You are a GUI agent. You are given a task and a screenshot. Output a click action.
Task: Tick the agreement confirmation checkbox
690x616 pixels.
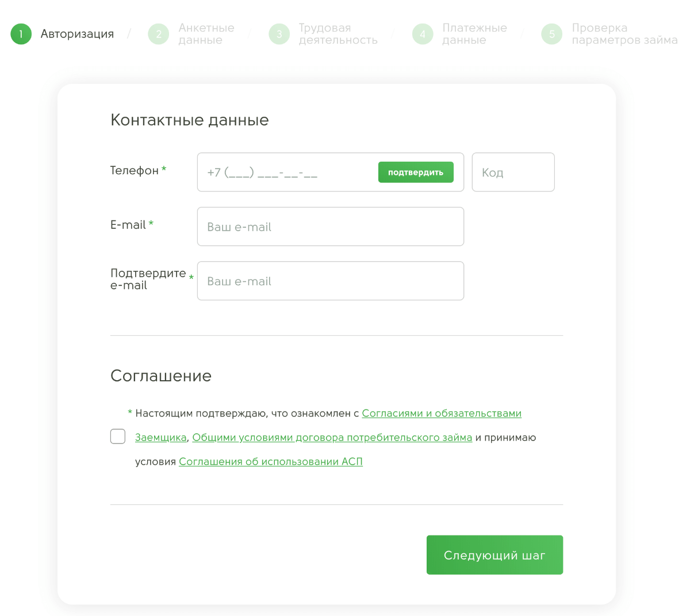click(x=118, y=437)
